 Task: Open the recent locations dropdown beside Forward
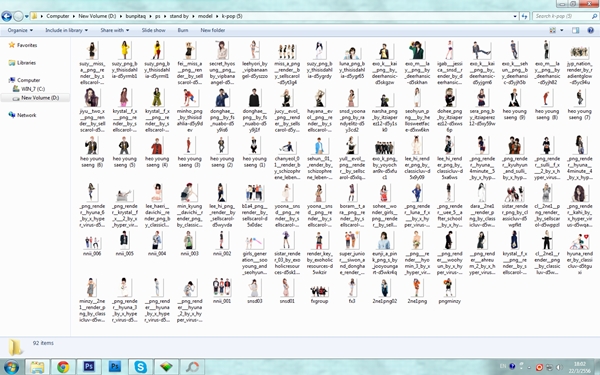click(26, 16)
